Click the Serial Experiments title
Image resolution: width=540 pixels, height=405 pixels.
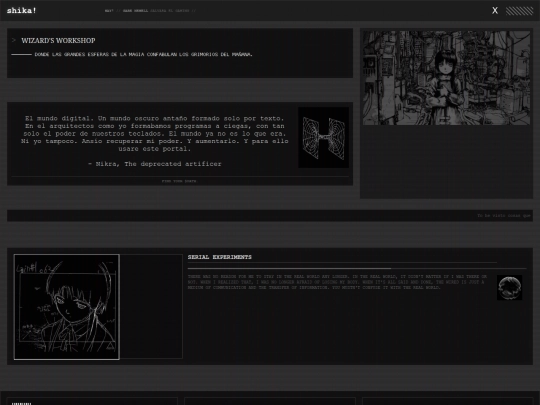pyautogui.click(x=220, y=257)
